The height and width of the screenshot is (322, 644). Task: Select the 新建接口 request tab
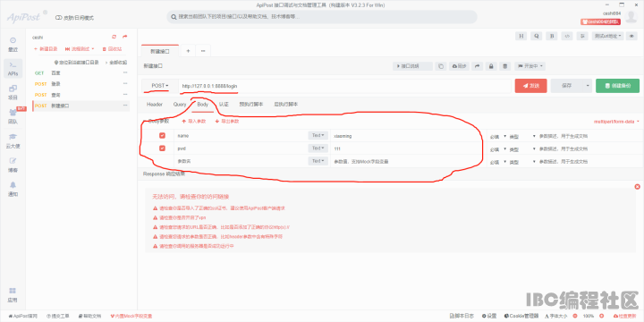pyautogui.click(x=160, y=51)
